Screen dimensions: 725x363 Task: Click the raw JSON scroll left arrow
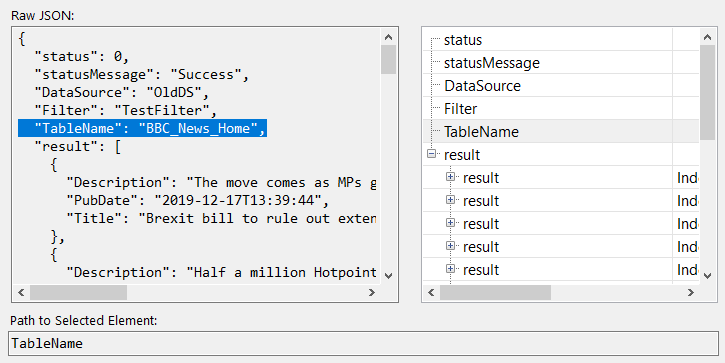21,292
